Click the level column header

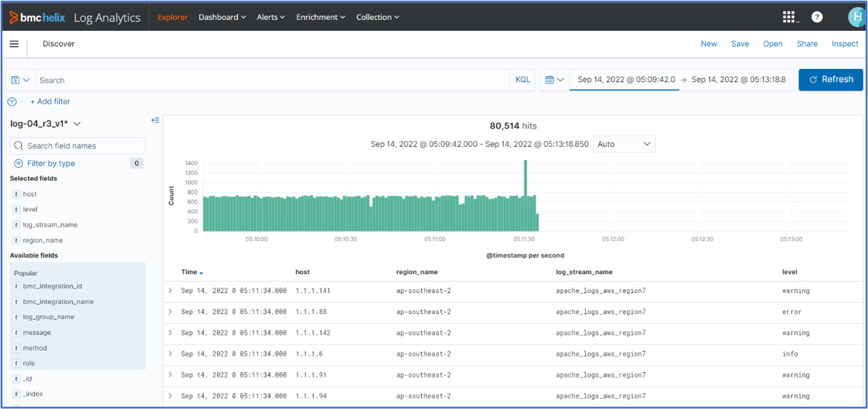(x=790, y=272)
